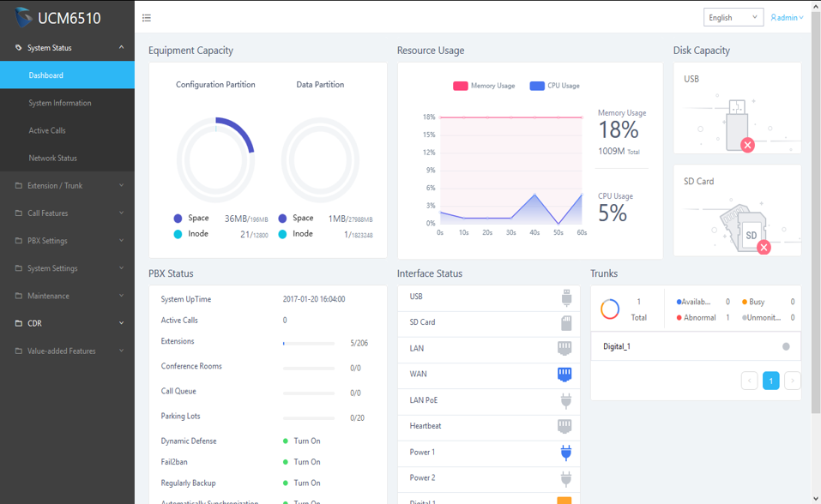Expand the Extension / Trunk menu
This screenshot has width=821, height=504.
click(x=67, y=185)
